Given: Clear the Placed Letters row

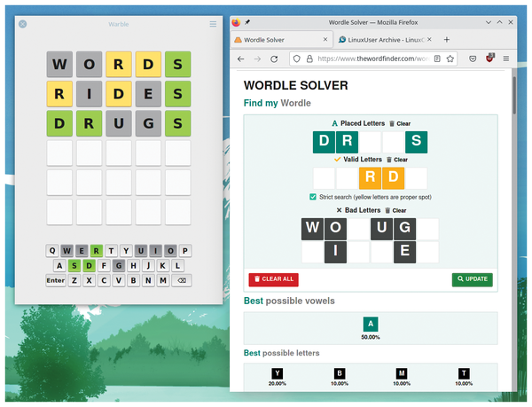Looking at the screenshot, I should pyautogui.click(x=399, y=123).
